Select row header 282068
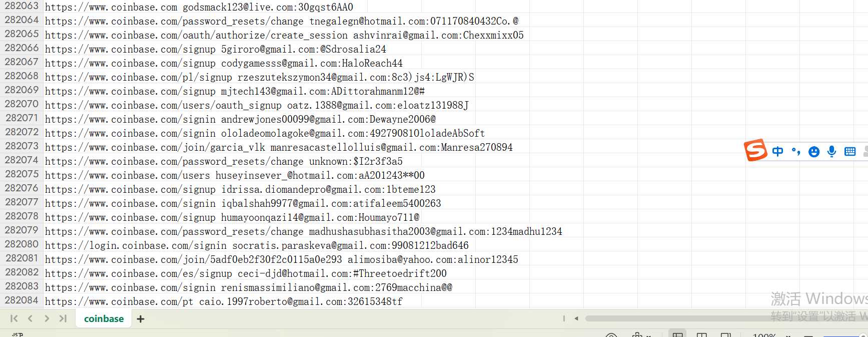 click(x=22, y=76)
